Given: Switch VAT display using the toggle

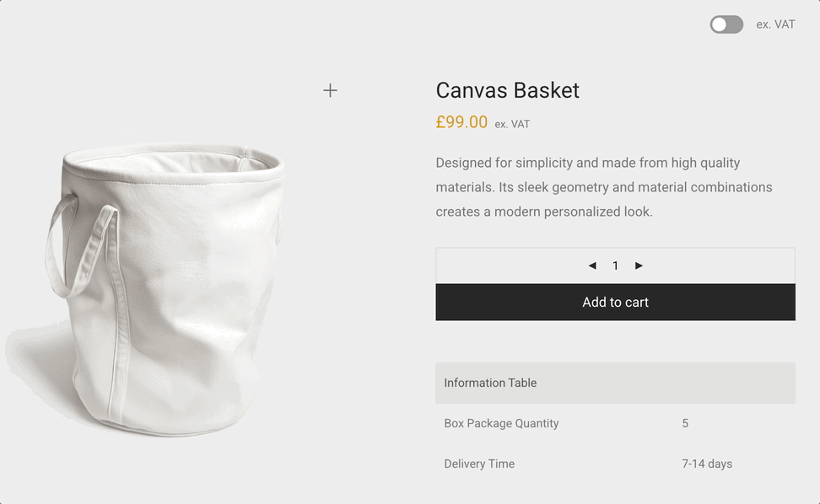Looking at the screenshot, I should click(726, 24).
